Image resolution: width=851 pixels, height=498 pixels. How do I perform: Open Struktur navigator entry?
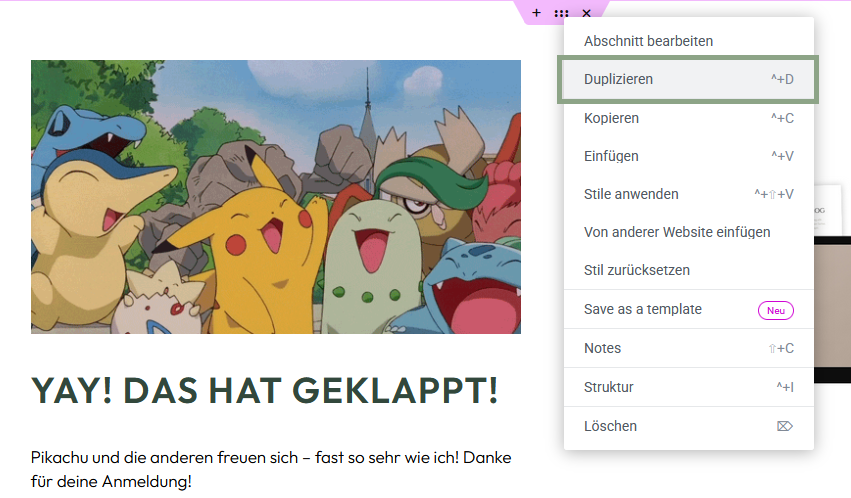point(689,387)
